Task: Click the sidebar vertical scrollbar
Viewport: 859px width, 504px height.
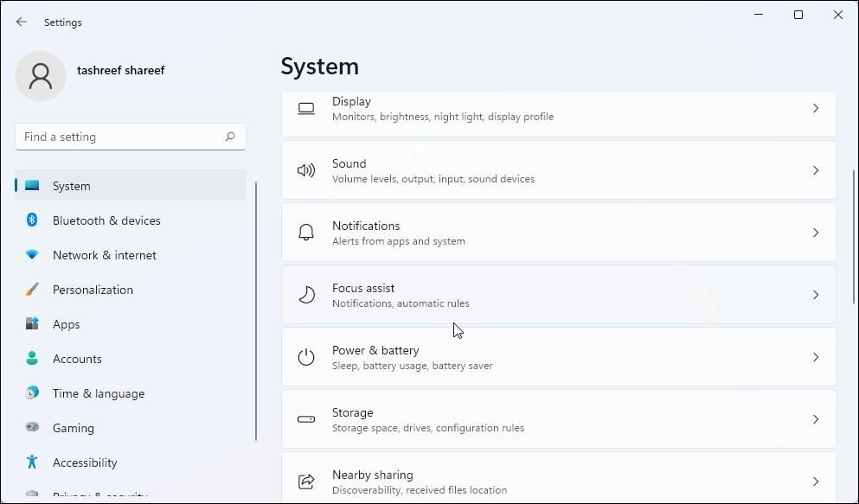Action: [256, 311]
